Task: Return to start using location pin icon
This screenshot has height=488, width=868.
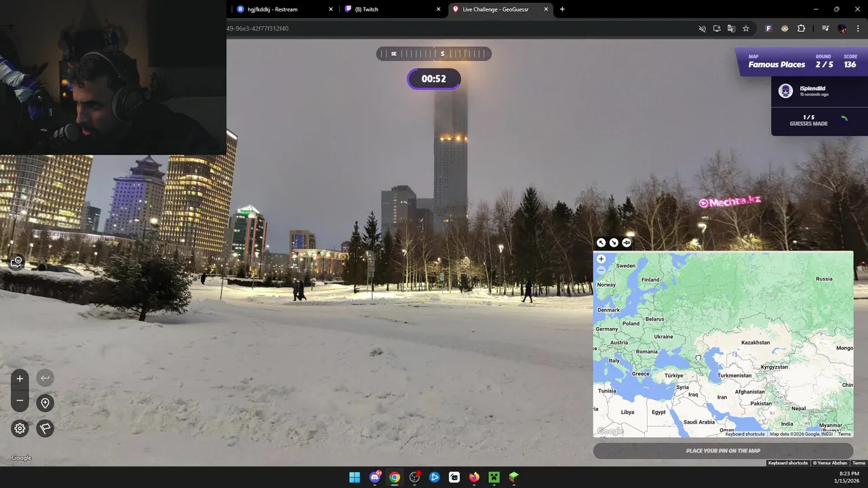Action: tap(45, 403)
